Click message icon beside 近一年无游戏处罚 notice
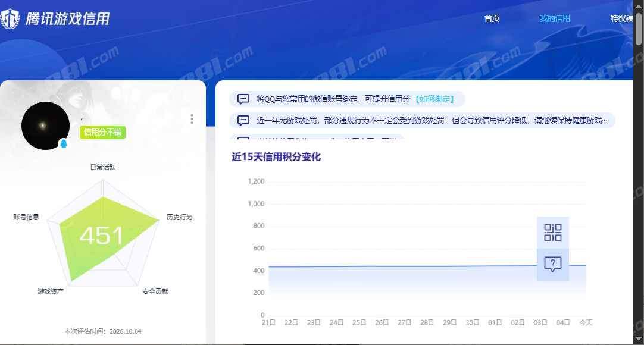644x345 pixels. point(243,120)
